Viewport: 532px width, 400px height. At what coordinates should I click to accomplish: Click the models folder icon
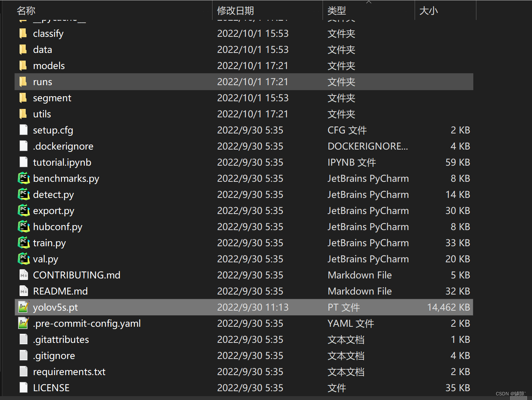point(23,66)
